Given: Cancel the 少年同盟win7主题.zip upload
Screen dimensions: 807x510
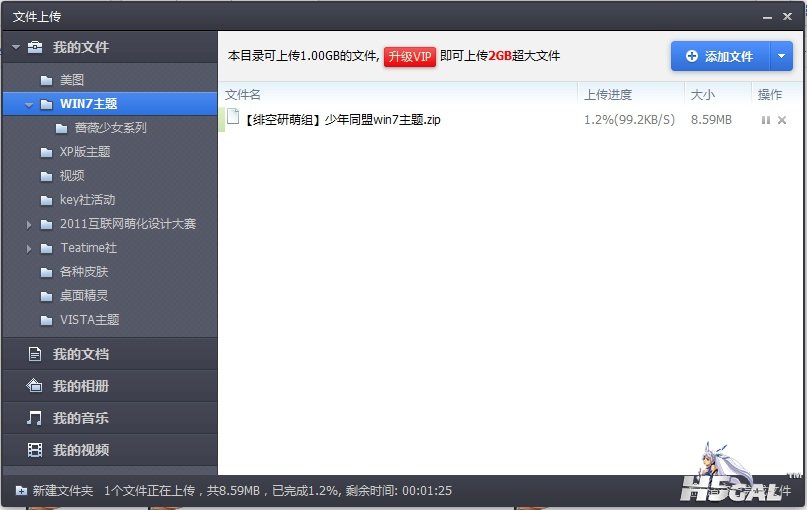Looking at the screenshot, I should [782, 120].
